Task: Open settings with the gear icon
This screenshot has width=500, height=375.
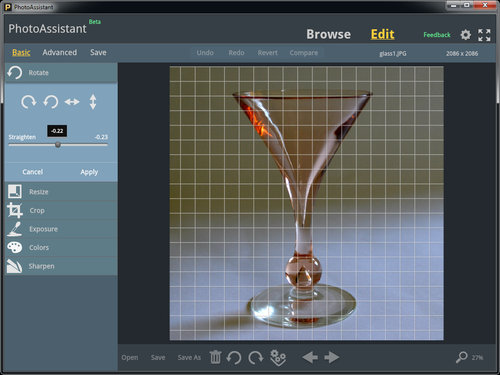Action: [x=466, y=35]
